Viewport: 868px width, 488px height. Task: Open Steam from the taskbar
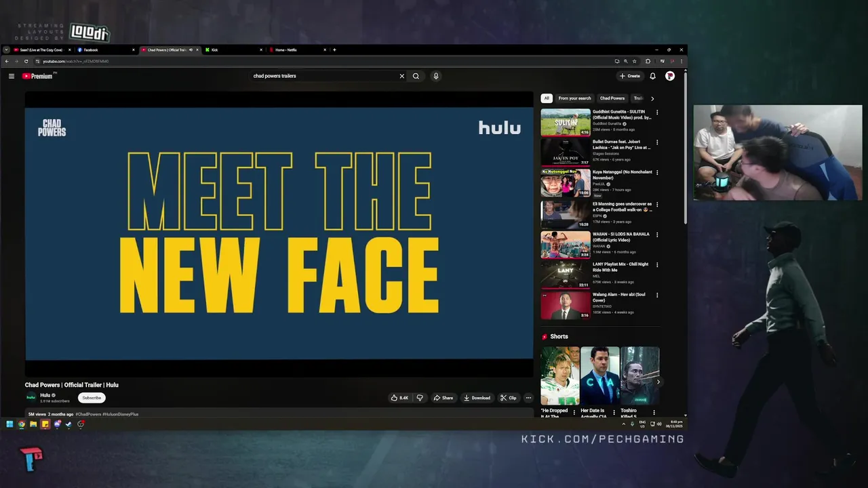click(x=68, y=424)
